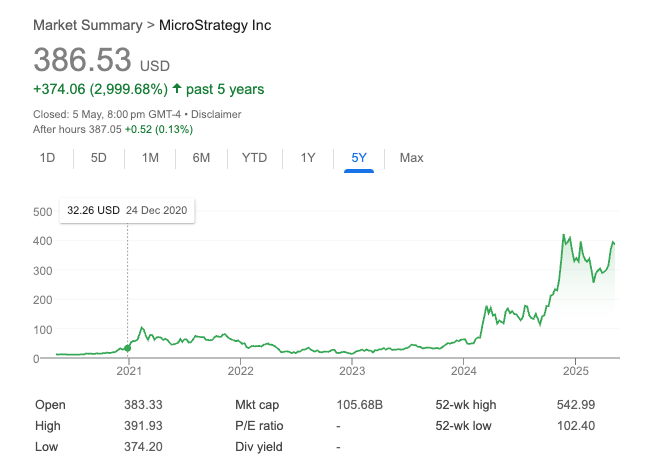Click the Mkt cap value 105.68B

360,404
